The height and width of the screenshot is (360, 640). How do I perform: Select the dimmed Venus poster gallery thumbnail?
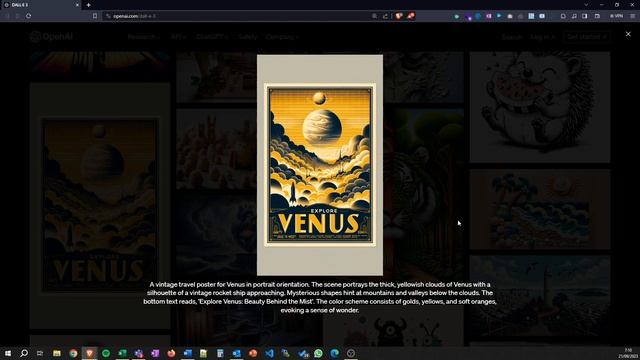[100, 205]
